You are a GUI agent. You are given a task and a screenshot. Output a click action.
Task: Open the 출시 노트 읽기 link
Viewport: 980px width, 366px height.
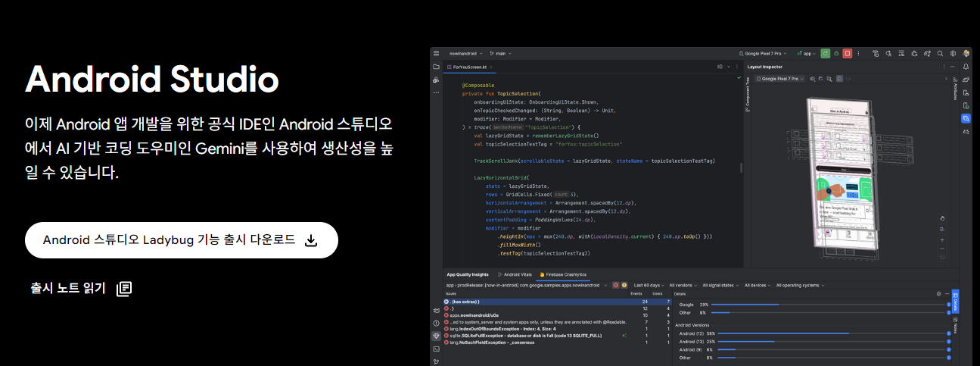[82, 288]
